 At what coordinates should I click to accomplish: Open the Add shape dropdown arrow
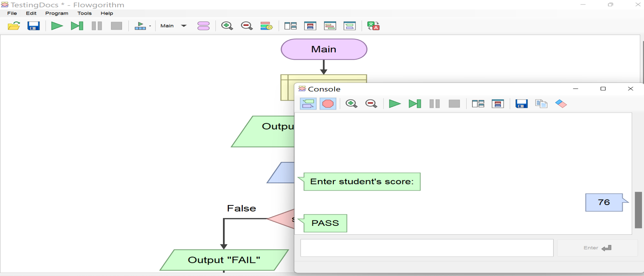150,26
